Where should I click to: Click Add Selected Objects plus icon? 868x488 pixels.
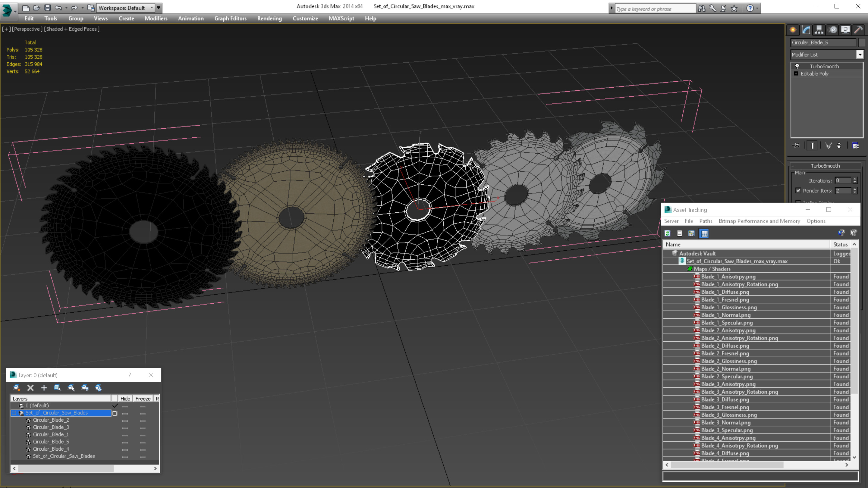point(44,388)
